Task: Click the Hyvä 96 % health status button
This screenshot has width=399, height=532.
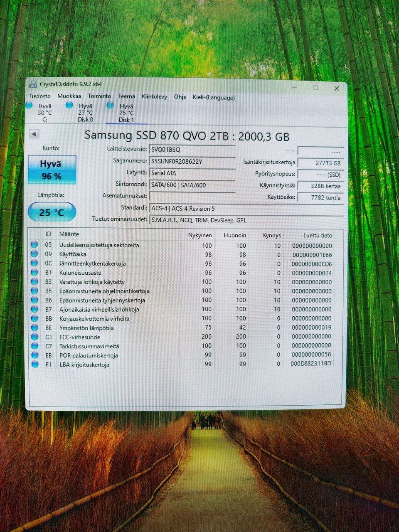Action: (52, 170)
